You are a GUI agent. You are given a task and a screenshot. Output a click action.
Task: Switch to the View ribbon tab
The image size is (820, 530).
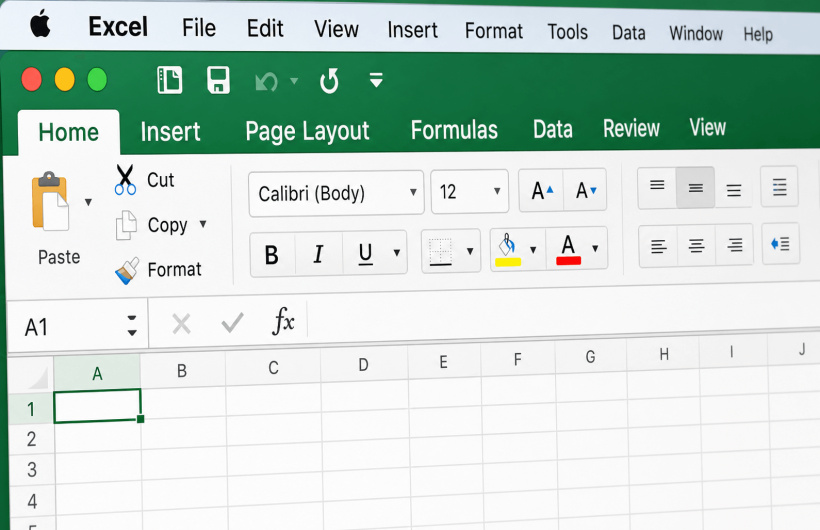708,127
